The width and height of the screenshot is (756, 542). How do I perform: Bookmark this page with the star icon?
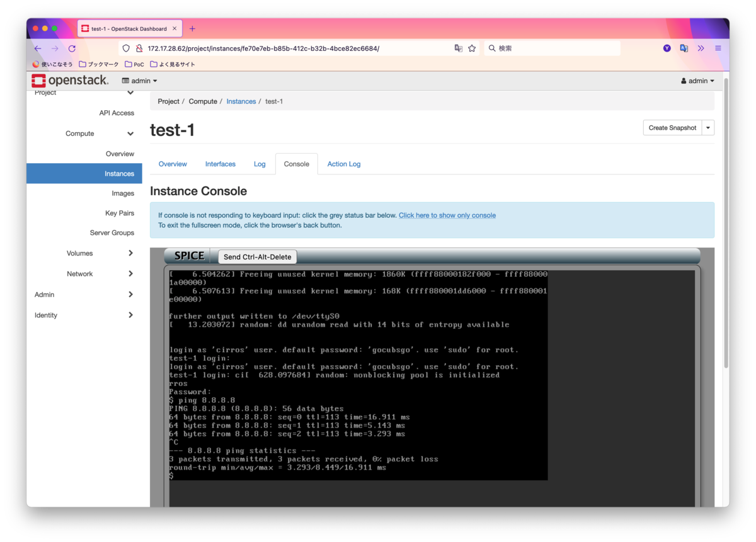(472, 48)
